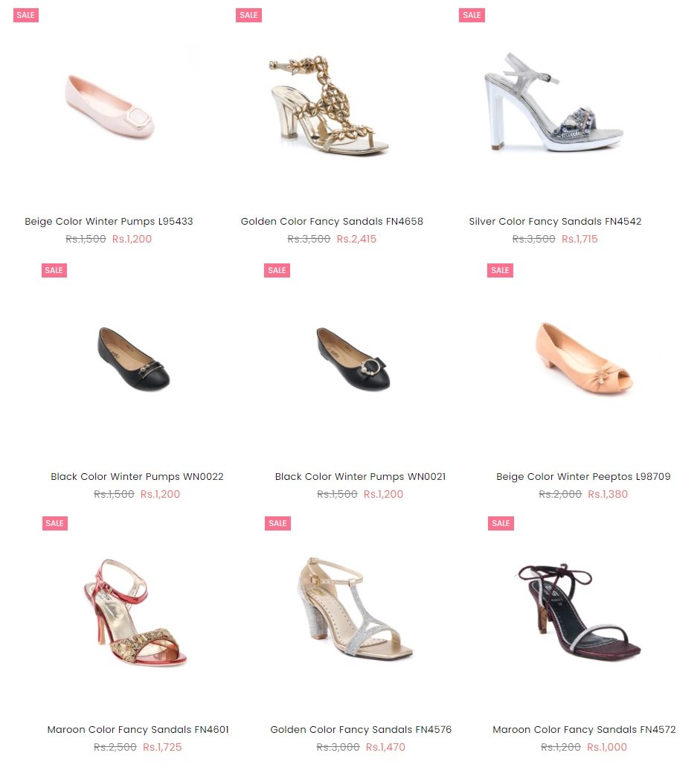
Task: Open the Beige Winter Peeptos L98709 image
Action: click(x=584, y=358)
